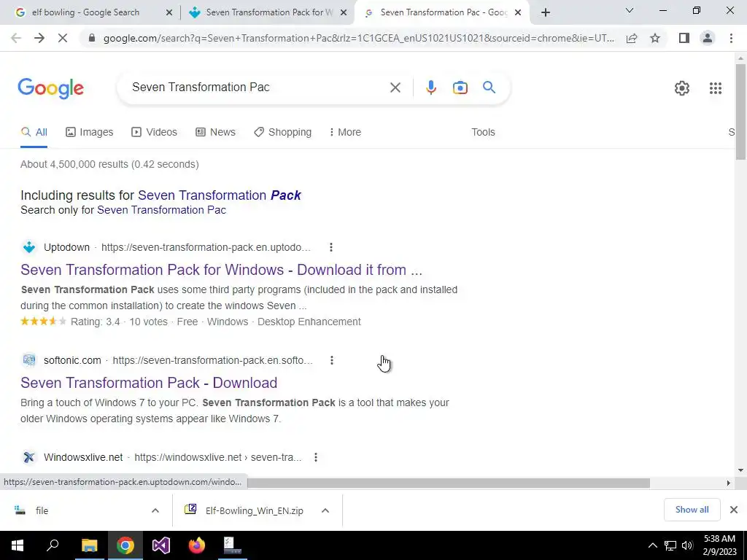Open search Tools
The height and width of the screenshot is (560, 747).
[483, 133]
